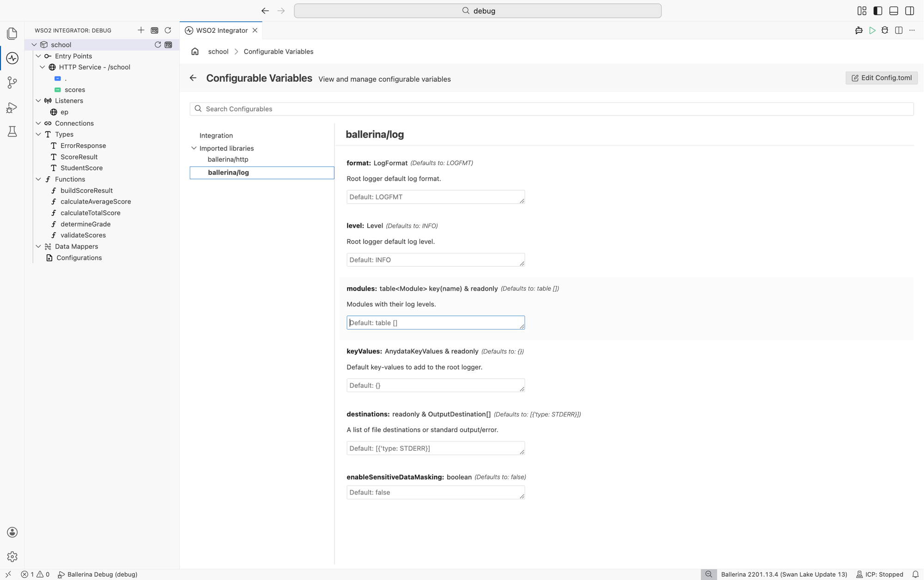Open the Explorer view in the activity bar

12,33
